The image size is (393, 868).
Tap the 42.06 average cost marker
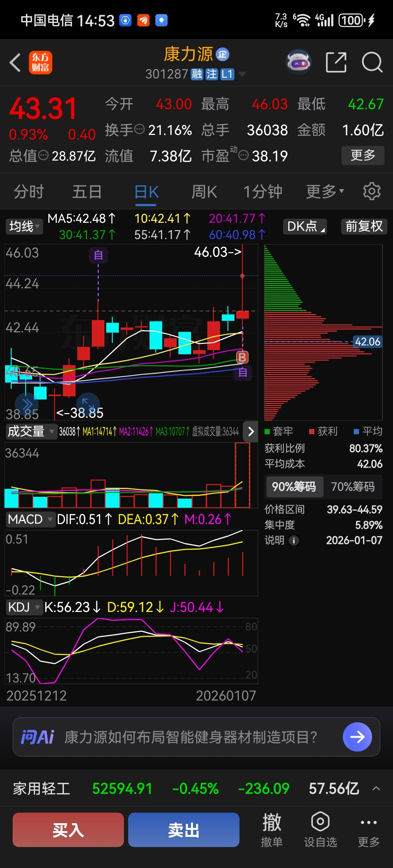[x=367, y=342]
